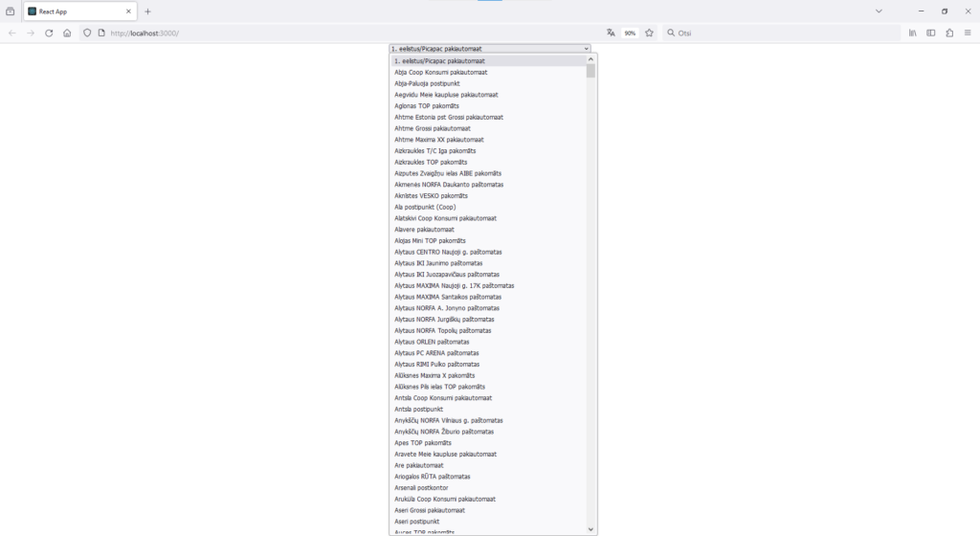Show site information page icon
Image resolution: width=980 pixels, height=536 pixels.
pyautogui.click(x=101, y=33)
